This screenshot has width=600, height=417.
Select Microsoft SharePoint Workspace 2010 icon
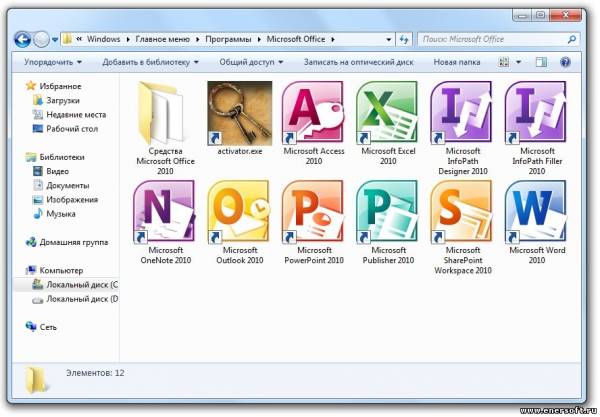462,212
